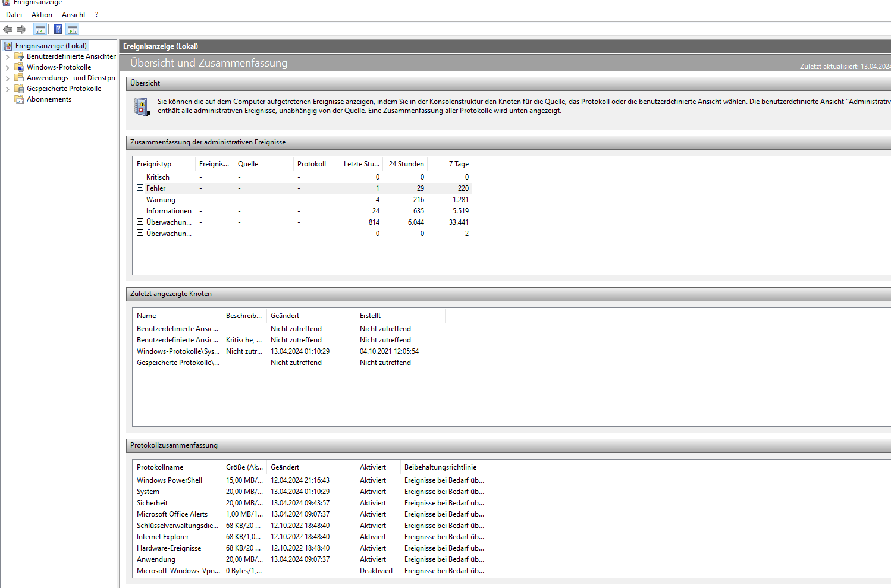Sort by the Quelle column header
The width and height of the screenshot is (891, 588).
(263, 164)
